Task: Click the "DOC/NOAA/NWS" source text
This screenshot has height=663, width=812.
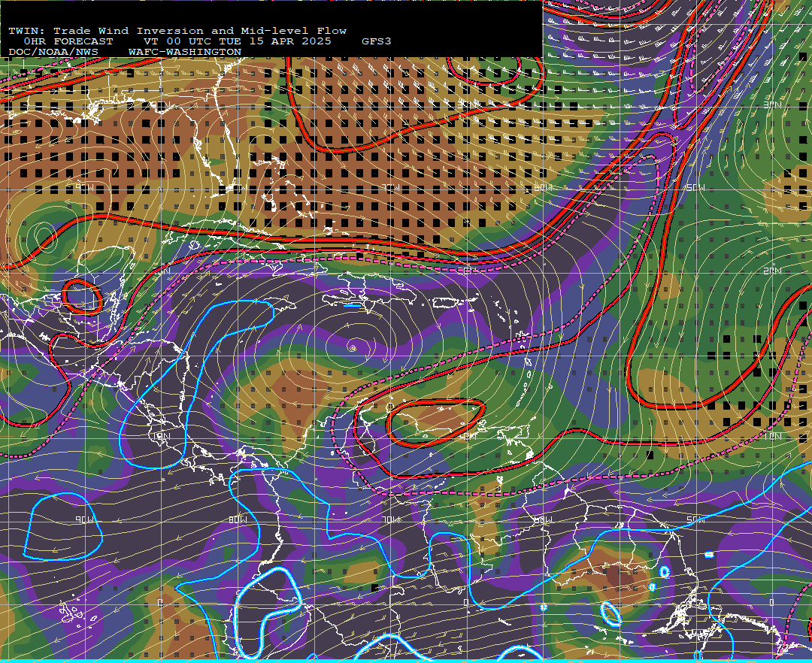Action: point(53,53)
